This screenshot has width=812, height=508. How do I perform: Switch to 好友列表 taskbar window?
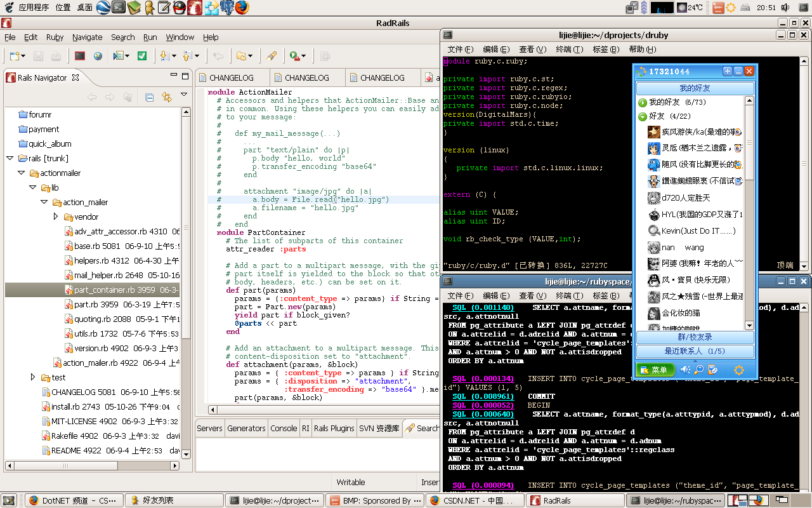coord(174,500)
